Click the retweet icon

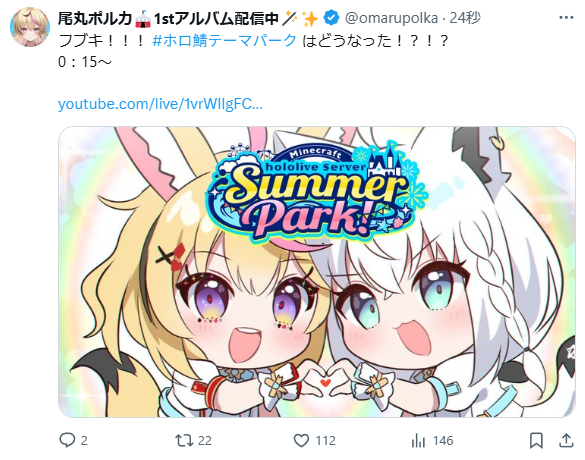[x=184, y=440]
